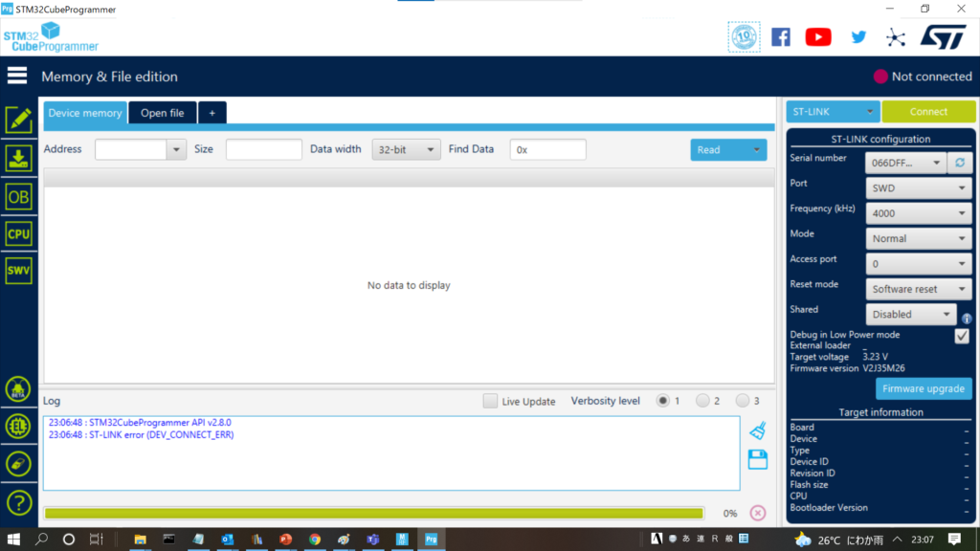Switch to the Open file tab
Viewport: 980px width, 551px height.
162,113
